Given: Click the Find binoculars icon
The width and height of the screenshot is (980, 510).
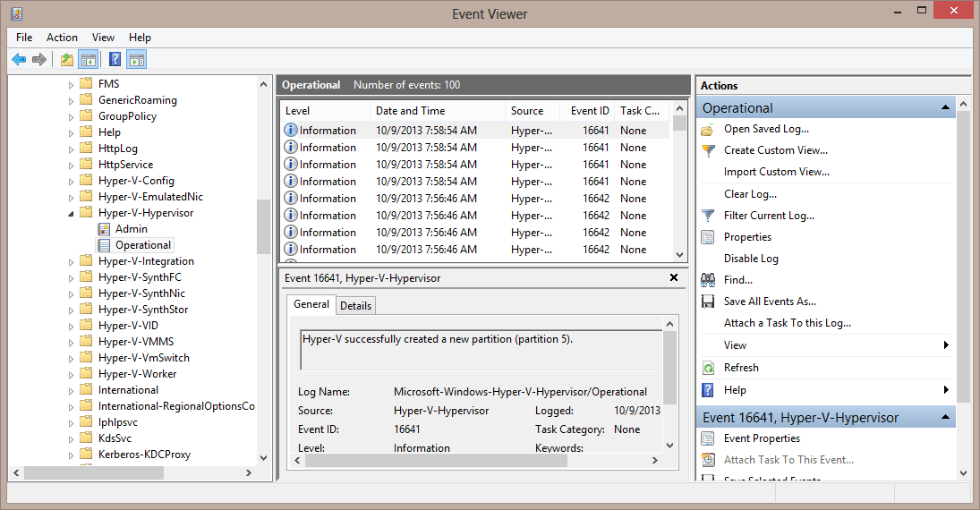Looking at the screenshot, I should (708, 280).
